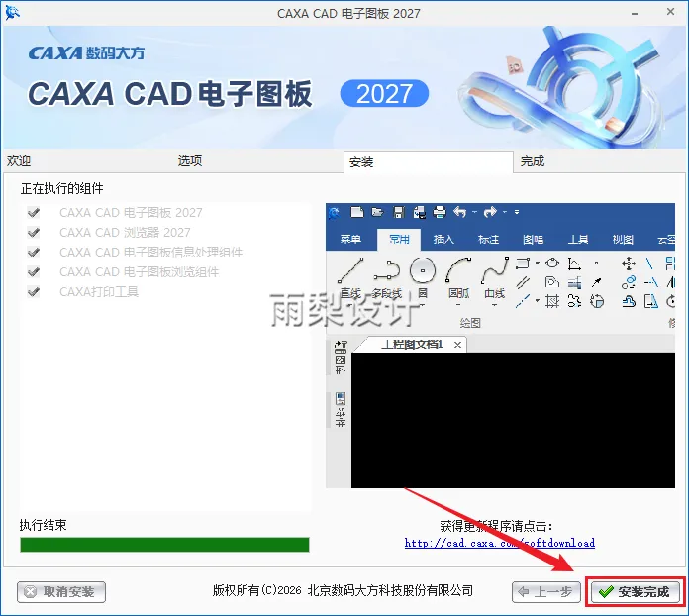Select the 欢迎 step tab

[x=19, y=160]
